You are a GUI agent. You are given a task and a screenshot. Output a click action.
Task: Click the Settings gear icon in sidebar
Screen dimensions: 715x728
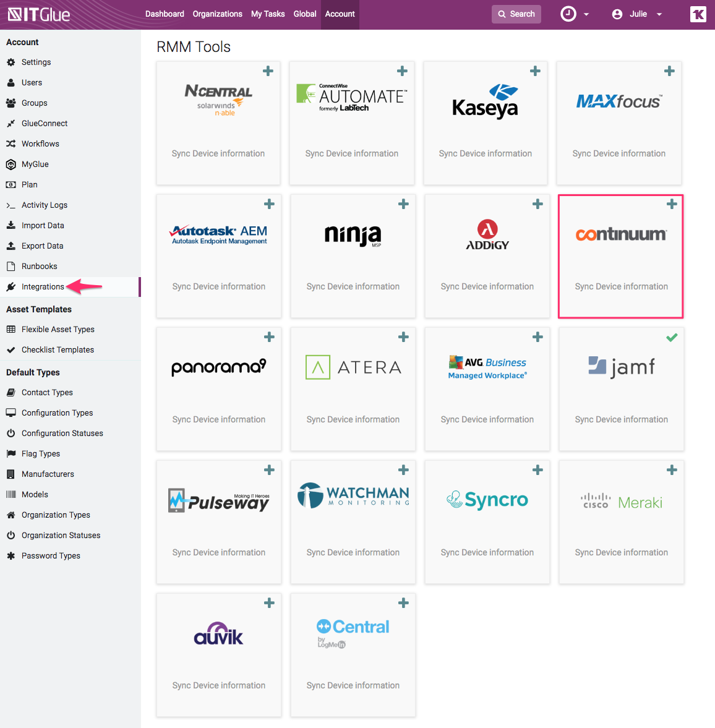(11, 62)
